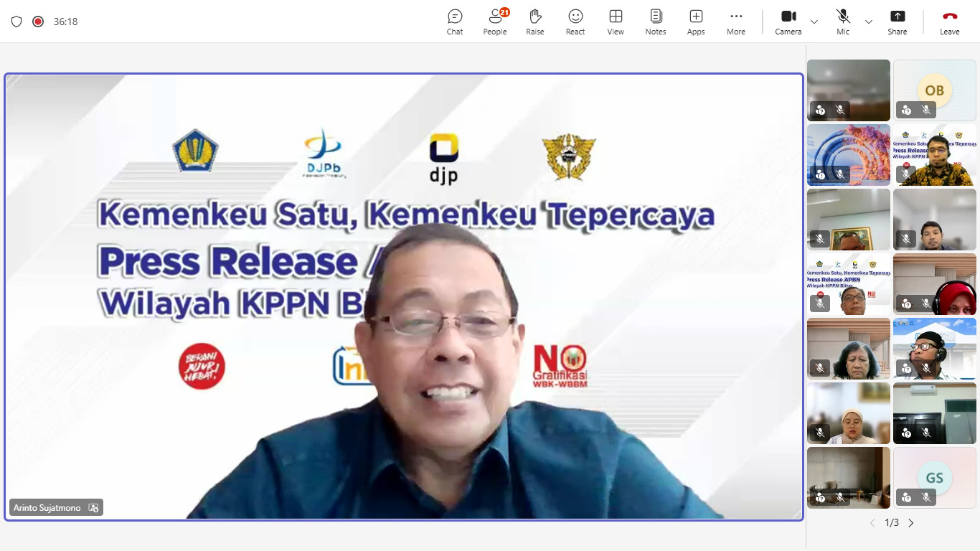
Task: Click the Arinto Sujatmono name label
Action: 47,508
